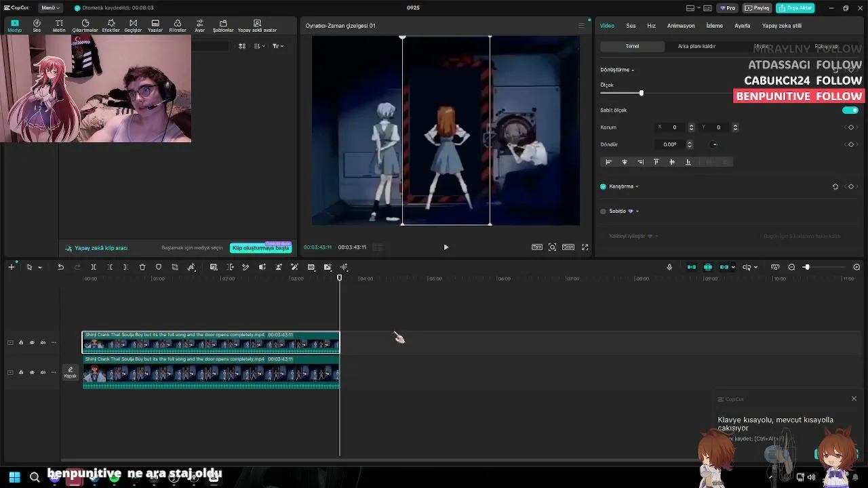Open the Efektler panel icon
Viewport: 868px width, 488px height.
tap(111, 26)
